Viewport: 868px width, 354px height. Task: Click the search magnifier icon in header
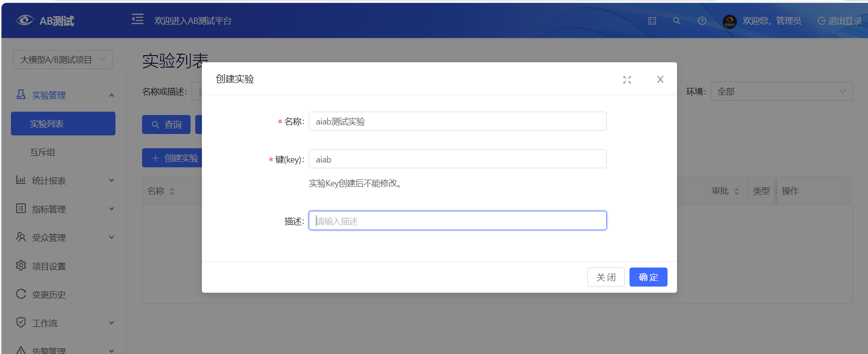677,21
